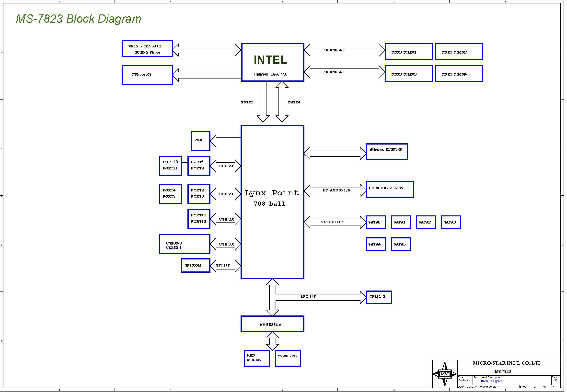Click the INTEL Haswell LGA1150 CPU block

point(273,62)
